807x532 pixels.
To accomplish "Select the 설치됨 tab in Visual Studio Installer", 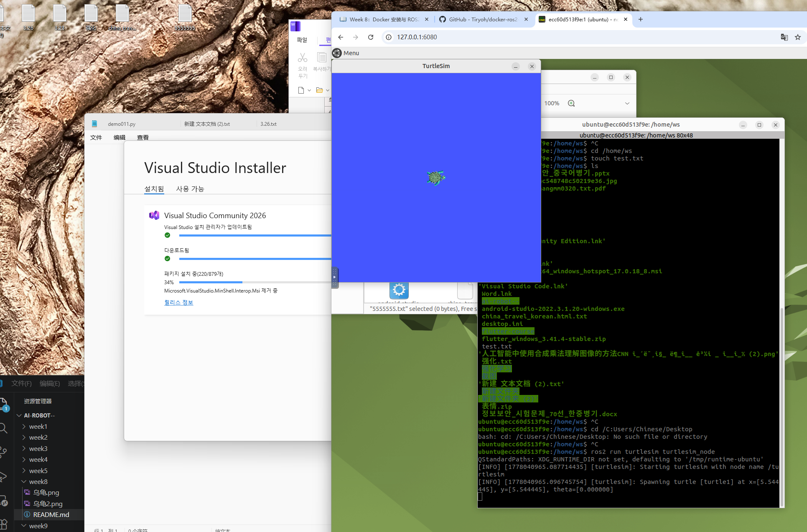I will pyautogui.click(x=154, y=189).
